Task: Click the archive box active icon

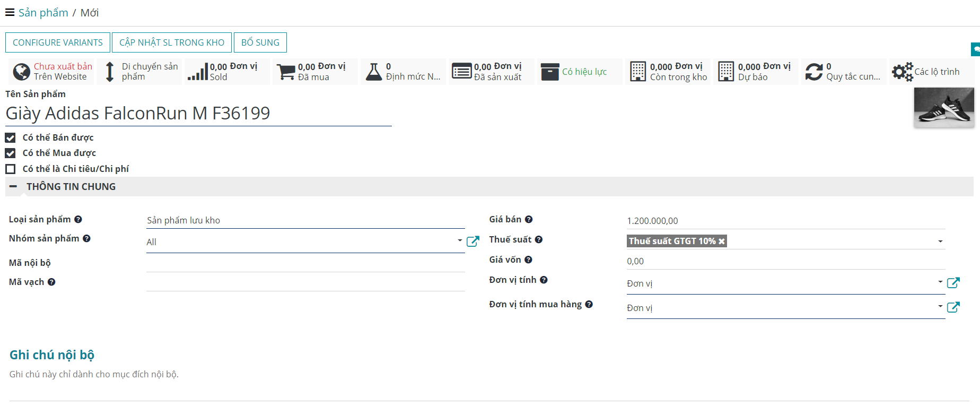Action: click(x=550, y=72)
